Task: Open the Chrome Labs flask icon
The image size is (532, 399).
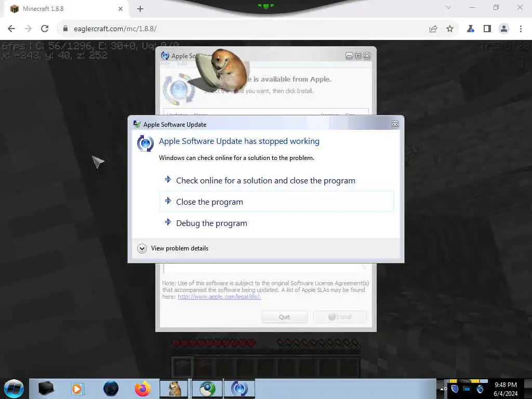Action: [x=471, y=29]
